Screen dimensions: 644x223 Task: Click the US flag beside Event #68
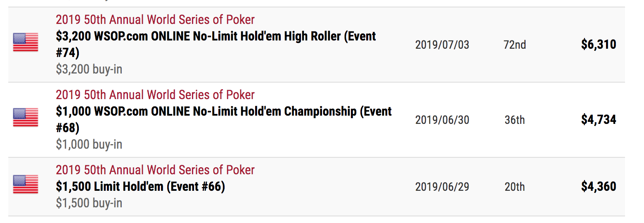[x=26, y=118]
